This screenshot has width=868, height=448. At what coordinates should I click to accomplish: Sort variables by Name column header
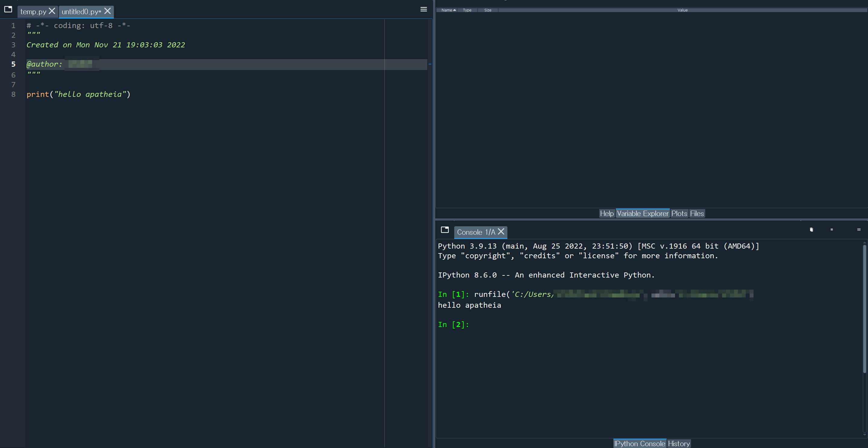447,10
